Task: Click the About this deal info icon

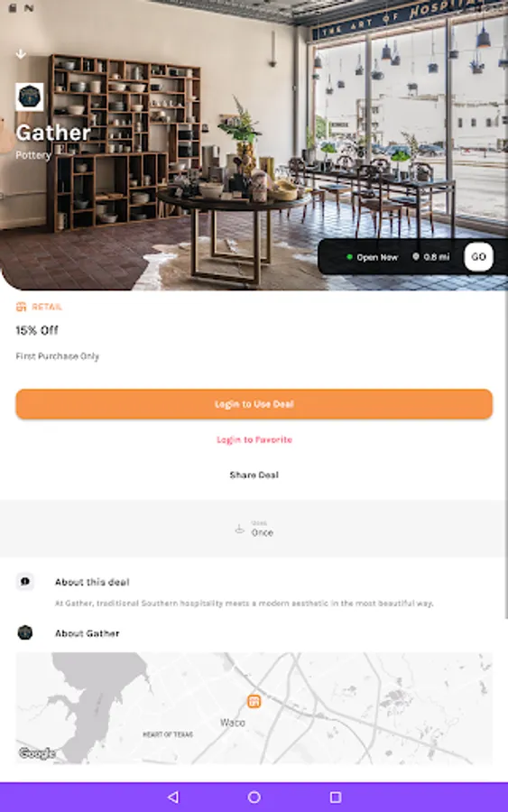Action: point(25,582)
